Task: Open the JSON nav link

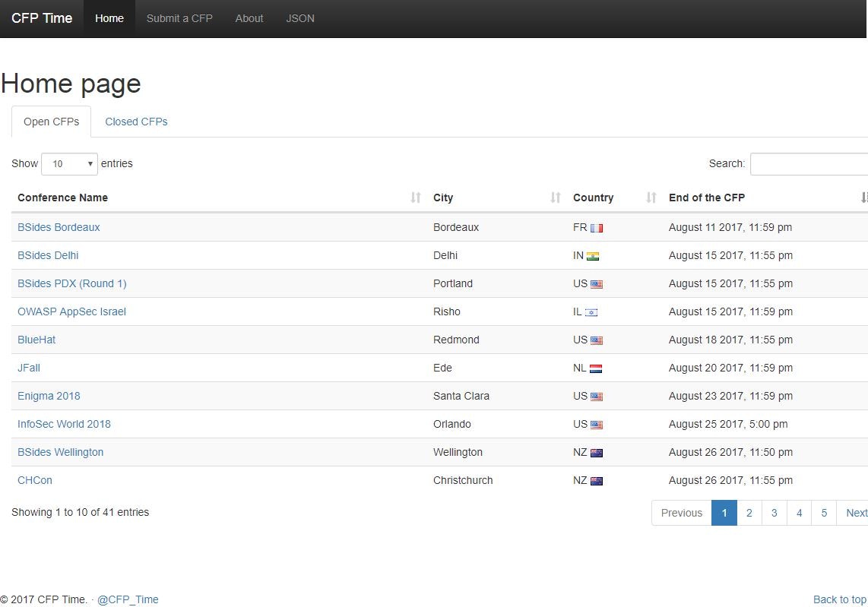Action: click(x=300, y=18)
